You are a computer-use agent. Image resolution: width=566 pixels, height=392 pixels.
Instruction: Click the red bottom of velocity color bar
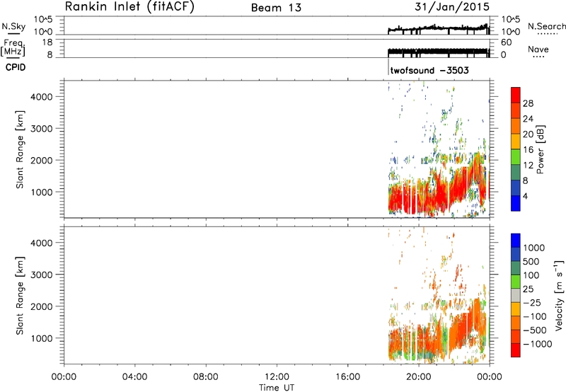(516, 350)
